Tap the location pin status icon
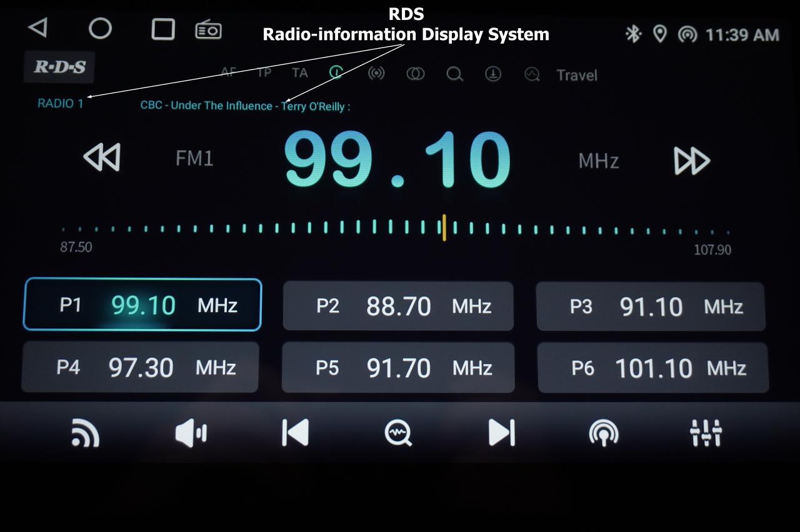 coord(659,34)
